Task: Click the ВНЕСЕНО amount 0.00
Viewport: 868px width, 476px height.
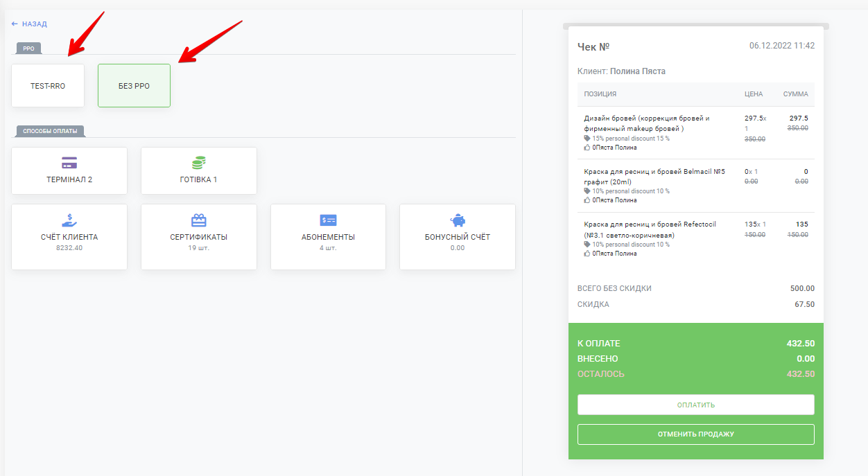Action: pos(806,359)
